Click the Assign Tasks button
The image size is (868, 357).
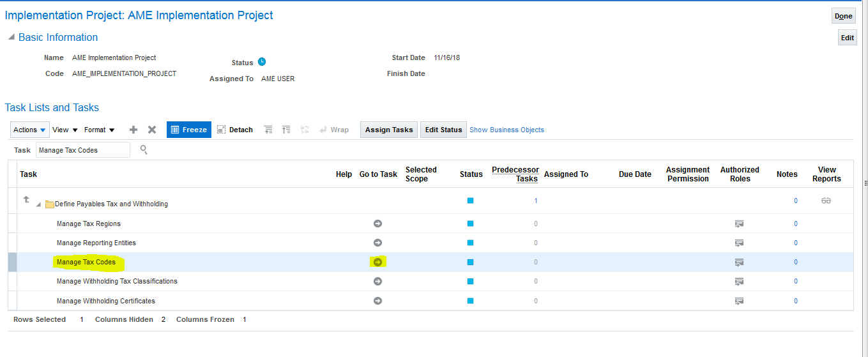(388, 130)
